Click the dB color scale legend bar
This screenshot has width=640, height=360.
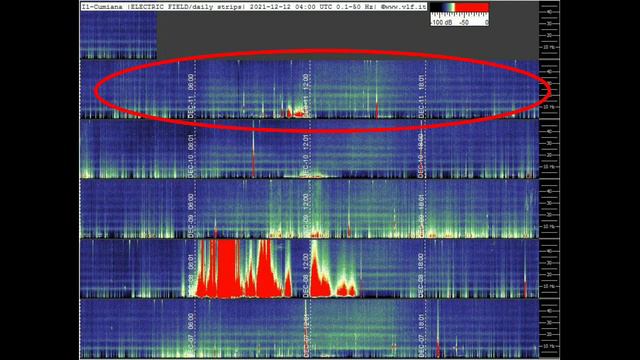459,7
